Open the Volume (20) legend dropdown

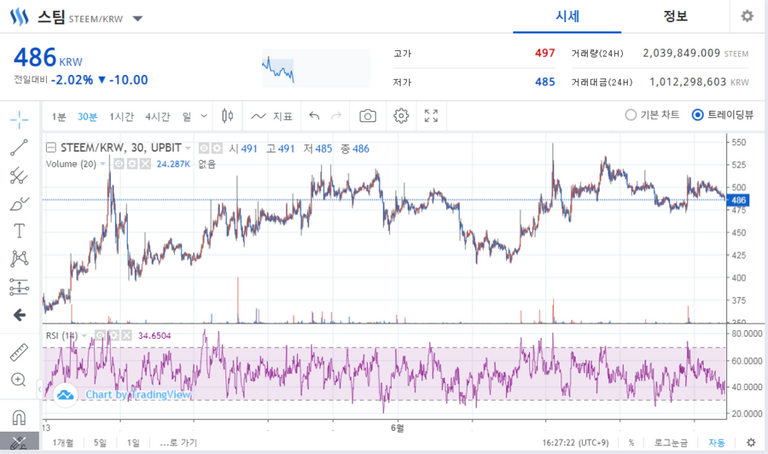tap(102, 164)
